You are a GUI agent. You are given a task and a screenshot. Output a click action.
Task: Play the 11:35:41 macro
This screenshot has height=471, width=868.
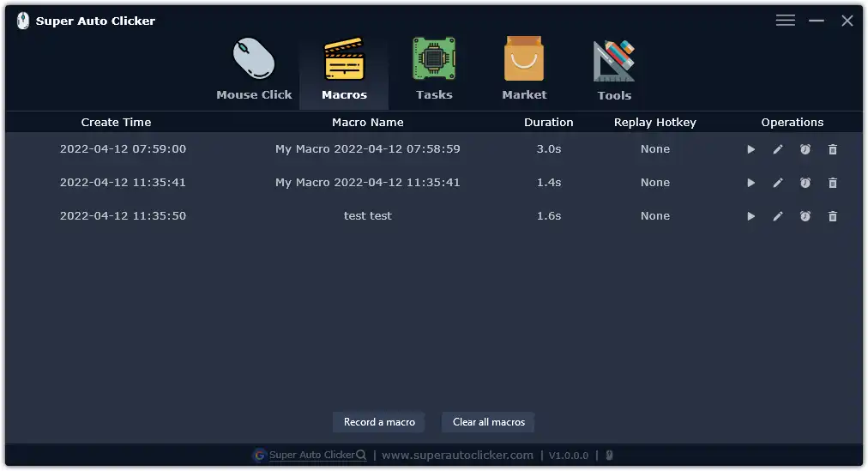pyautogui.click(x=750, y=183)
